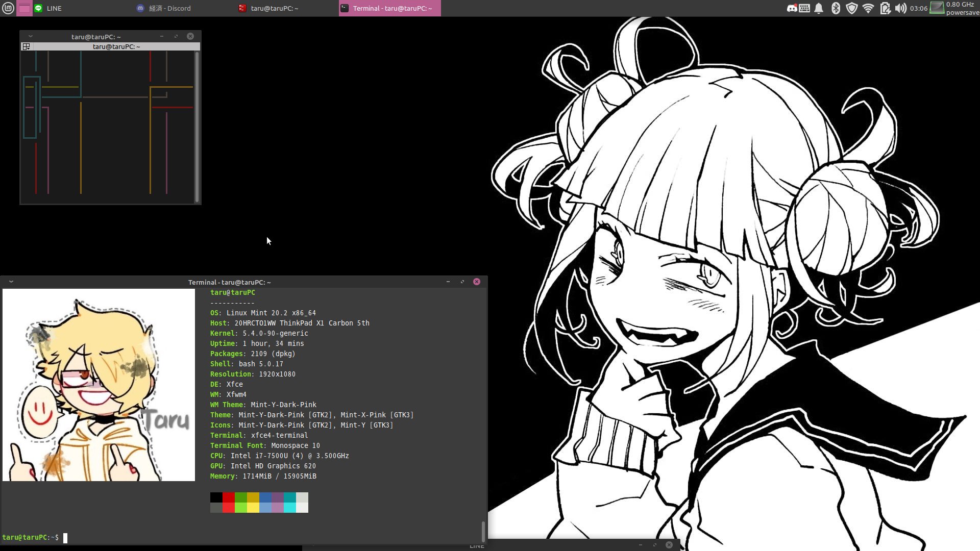Screen dimensions: 980x551
Task: Minimize the small taru@taruPC terminal window
Action: pos(162,36)
